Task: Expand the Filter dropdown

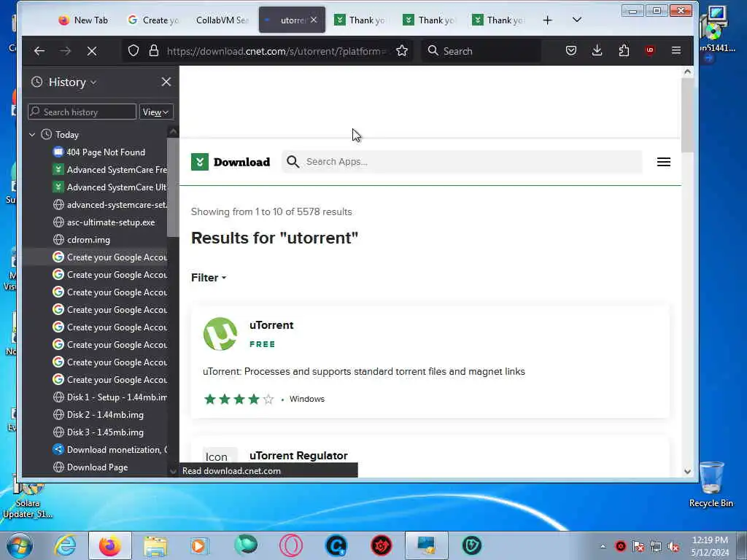Action: 209,278
